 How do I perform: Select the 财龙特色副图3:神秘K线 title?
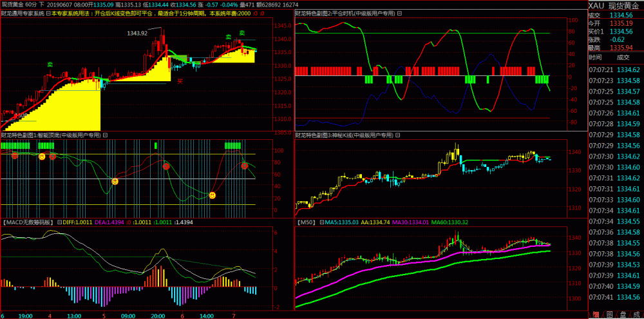[344, 135]
